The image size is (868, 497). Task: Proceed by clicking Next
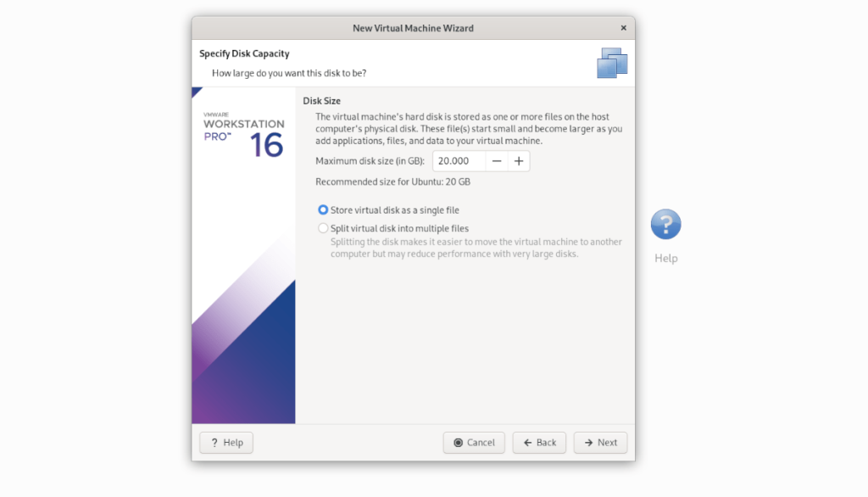click(600, 442)
